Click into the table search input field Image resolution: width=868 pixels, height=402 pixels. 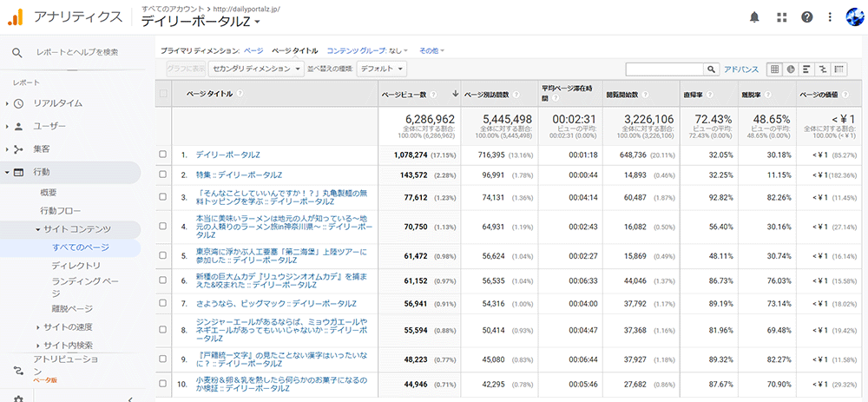[664, 69]
